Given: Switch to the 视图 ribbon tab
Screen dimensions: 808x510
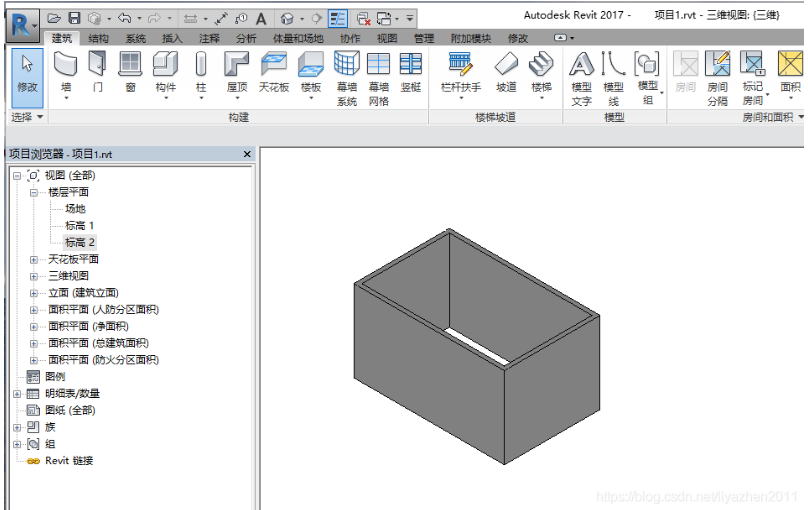Looking at the screenshot, I should pyautogui.click(x=387, y=38).
